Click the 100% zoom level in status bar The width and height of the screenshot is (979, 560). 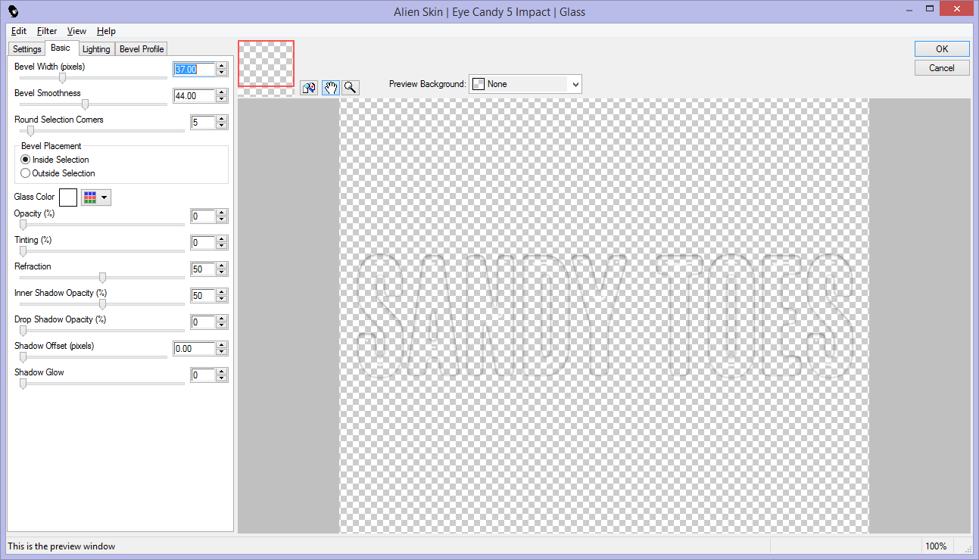(936, 546)
